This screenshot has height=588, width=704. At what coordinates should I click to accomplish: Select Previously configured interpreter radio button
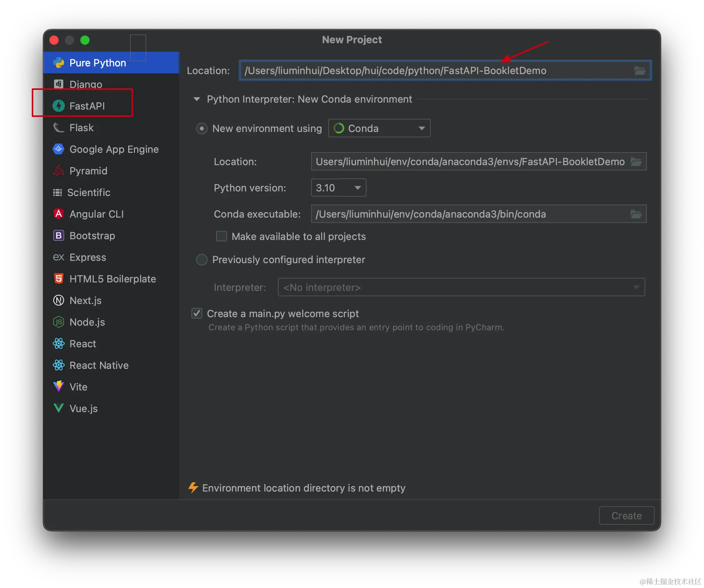click(x=201, y=260)
